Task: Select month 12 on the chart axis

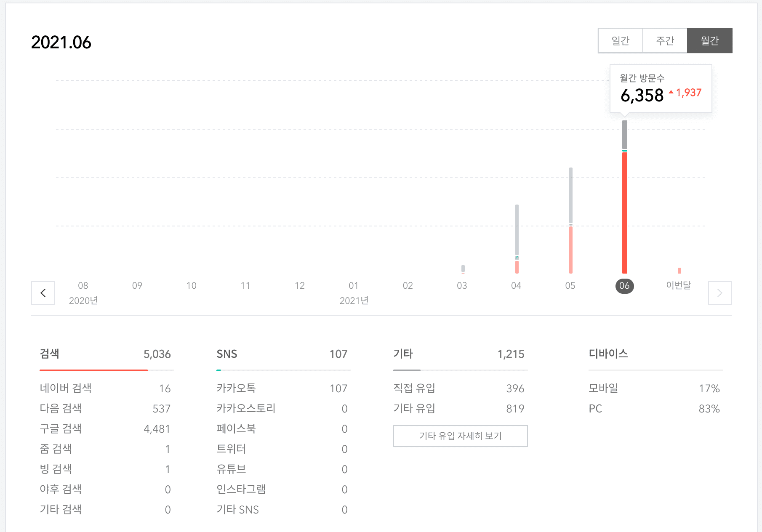Action: pos(300,286)
